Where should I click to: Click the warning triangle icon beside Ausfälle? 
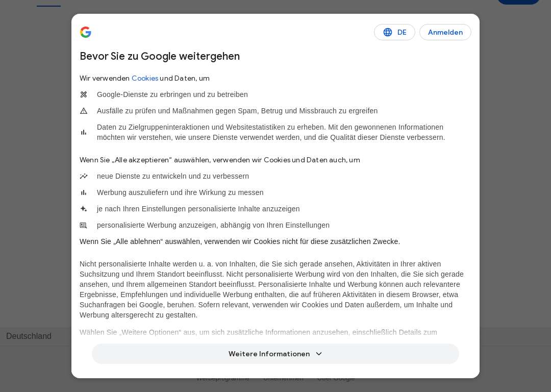(x=84, y=111)
